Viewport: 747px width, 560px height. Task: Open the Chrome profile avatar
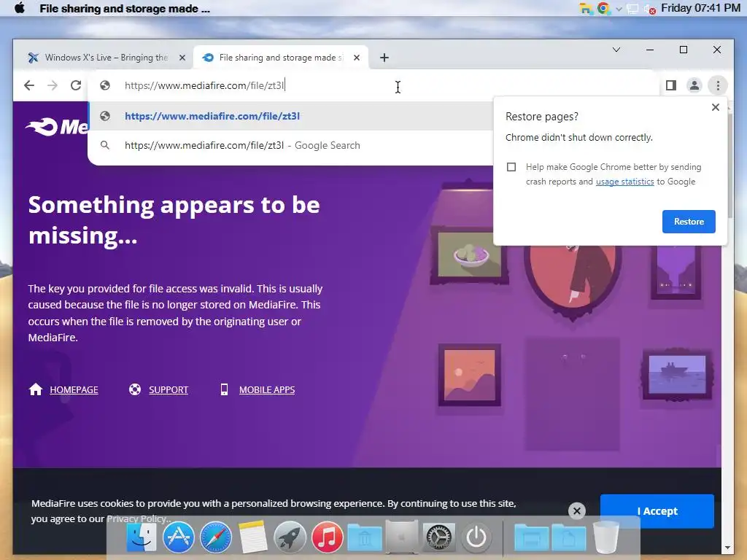pyautogui.click(x=694, y=85)
